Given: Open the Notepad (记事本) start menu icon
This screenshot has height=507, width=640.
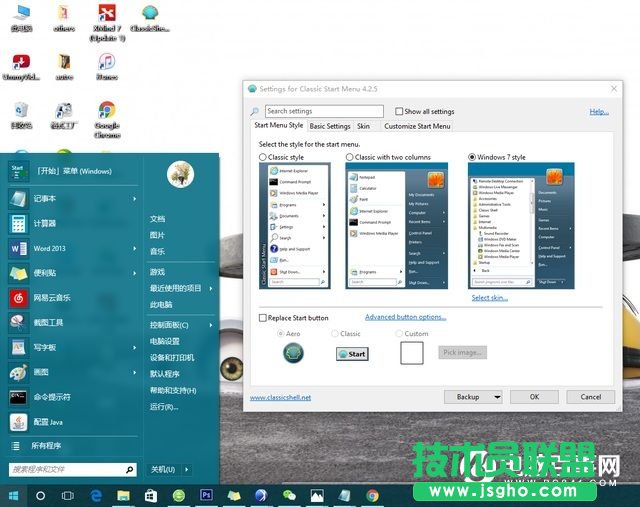Looking at the screenshot, I should 18,199.
